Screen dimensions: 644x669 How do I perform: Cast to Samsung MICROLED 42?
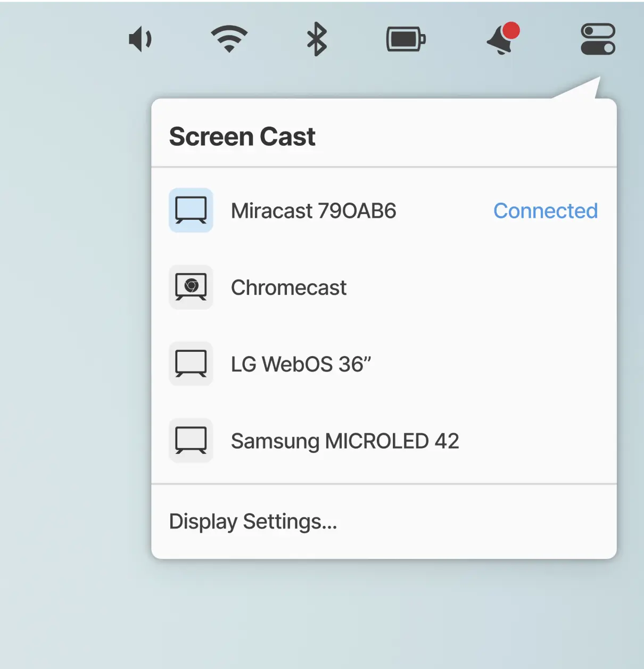[345, 441]
